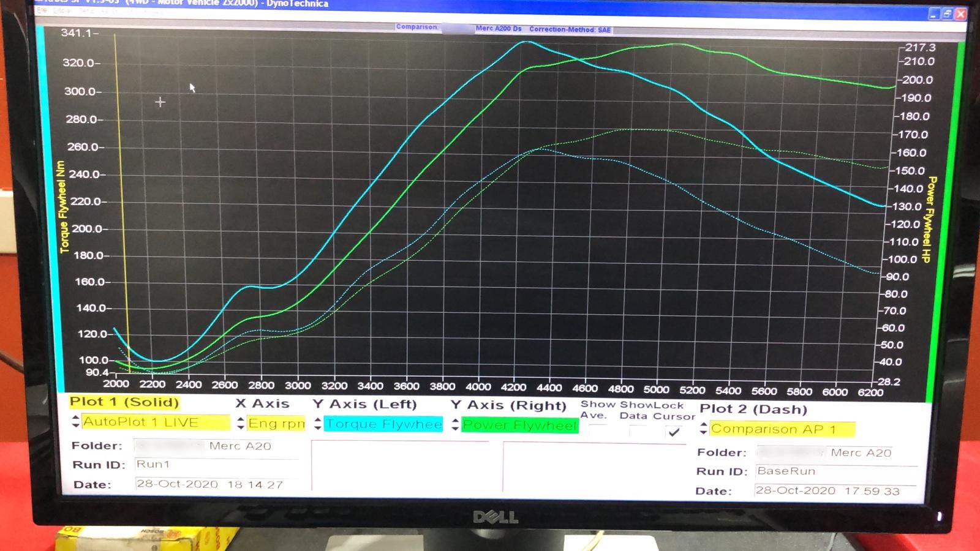Click the 217.3 maximum power axis value

[920, 47]
